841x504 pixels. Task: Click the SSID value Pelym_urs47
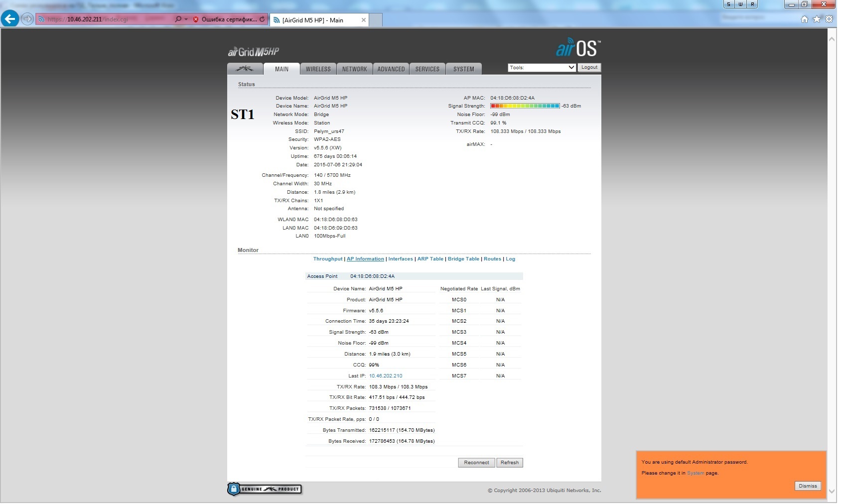click(329, 131)
